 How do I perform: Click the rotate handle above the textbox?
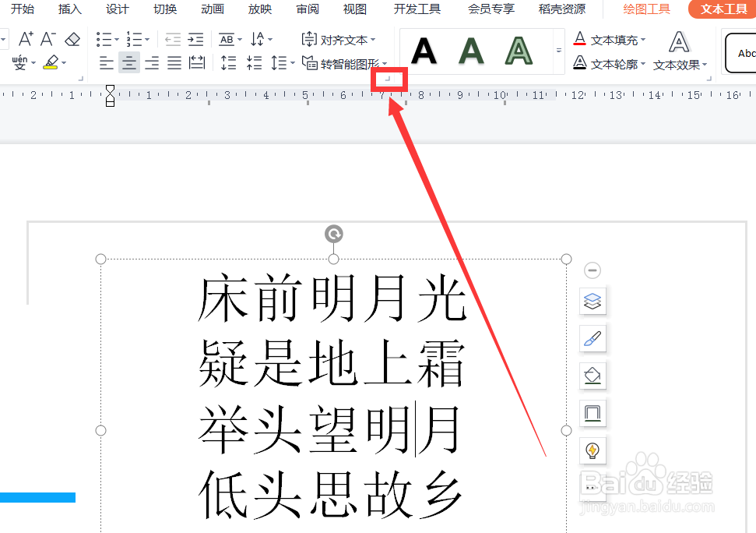(334, 234)
